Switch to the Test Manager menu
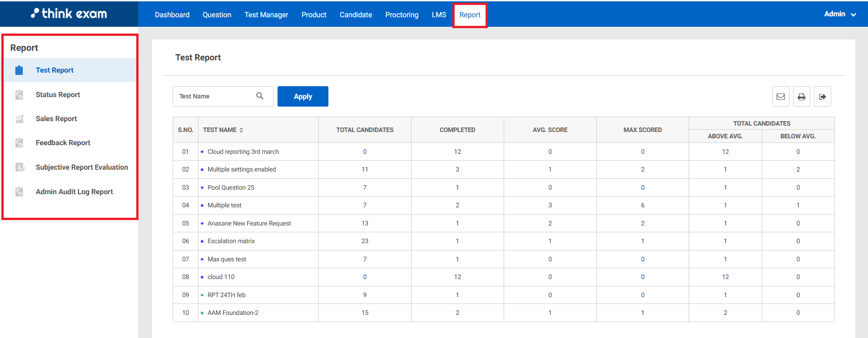This screenshot has height=338, width=868. pyautogui.click(x=266, y=15)
